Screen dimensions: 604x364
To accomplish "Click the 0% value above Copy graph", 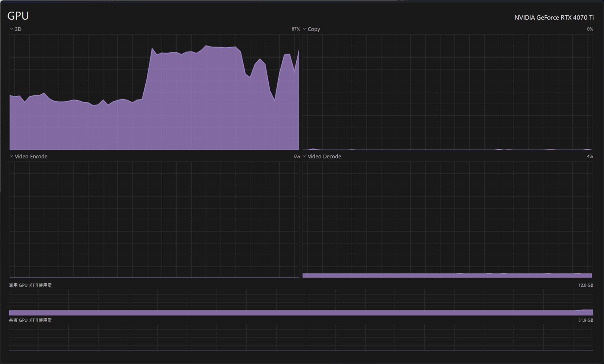I will pyautogui.click(x=590, y=29).
